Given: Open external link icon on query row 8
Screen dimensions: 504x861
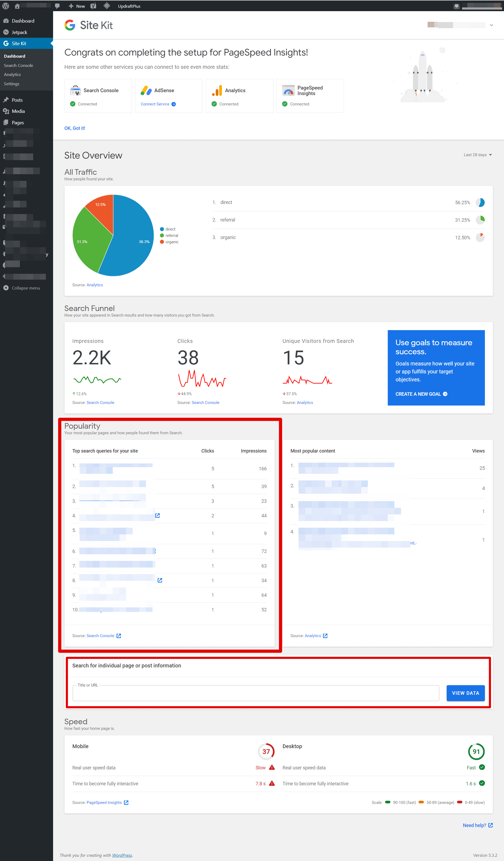Looking at the screenshot, I should click(160, 580).
